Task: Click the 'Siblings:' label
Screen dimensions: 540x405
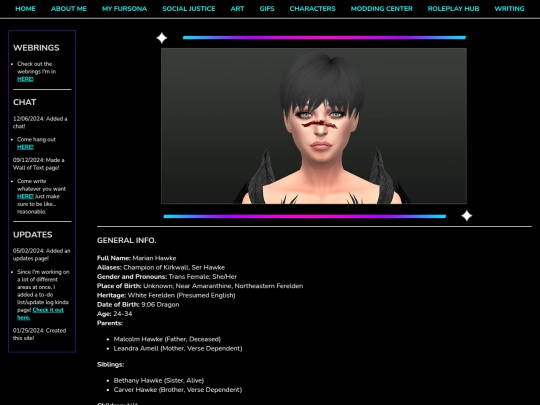Action: tap(110, 365)
